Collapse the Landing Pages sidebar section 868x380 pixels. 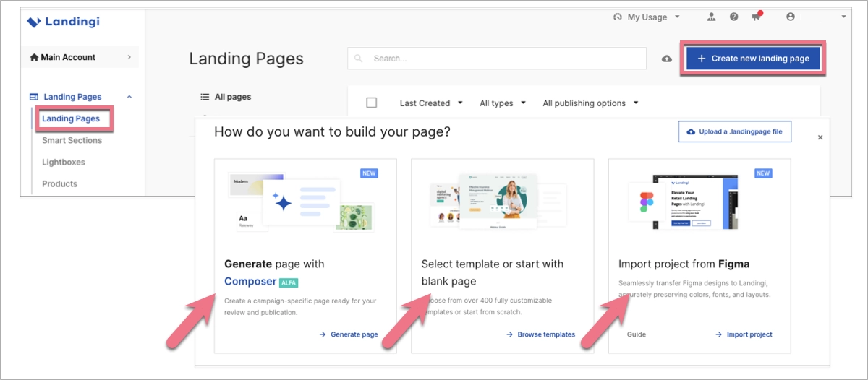[x=129, y=97]
